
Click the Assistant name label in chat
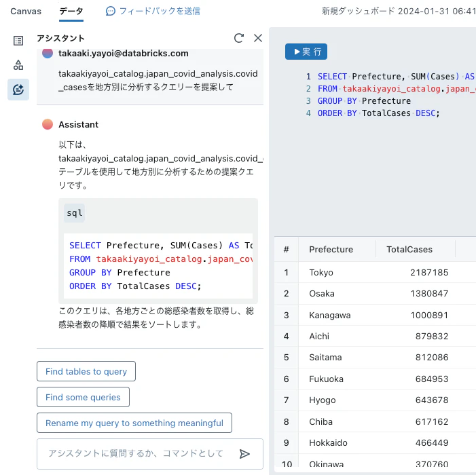pyautogui.click(x=79, y=124)
